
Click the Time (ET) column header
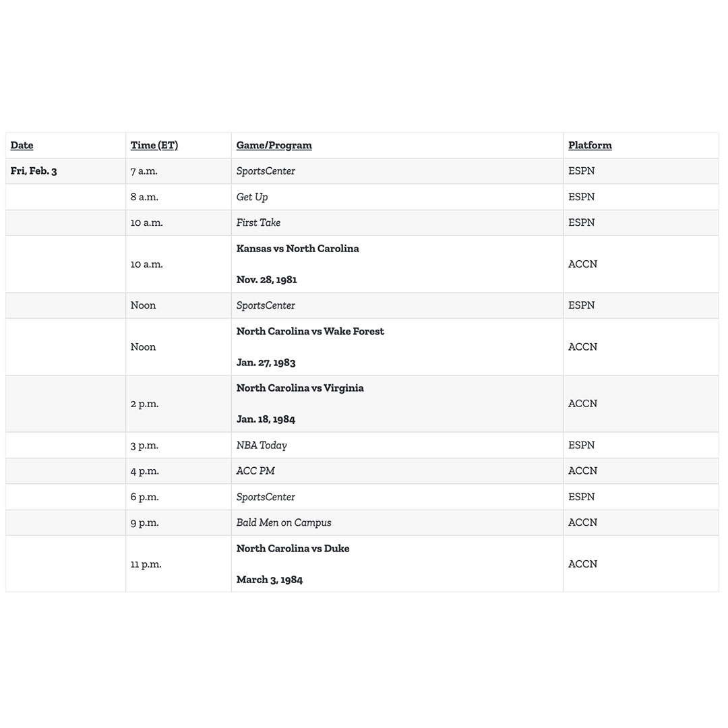point(154,146)
